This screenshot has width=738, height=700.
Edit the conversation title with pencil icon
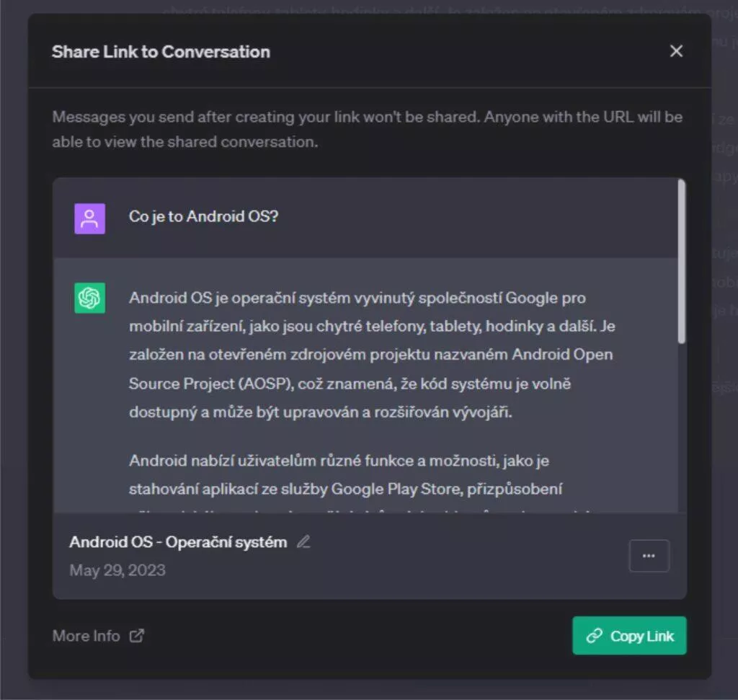[303, 542]
